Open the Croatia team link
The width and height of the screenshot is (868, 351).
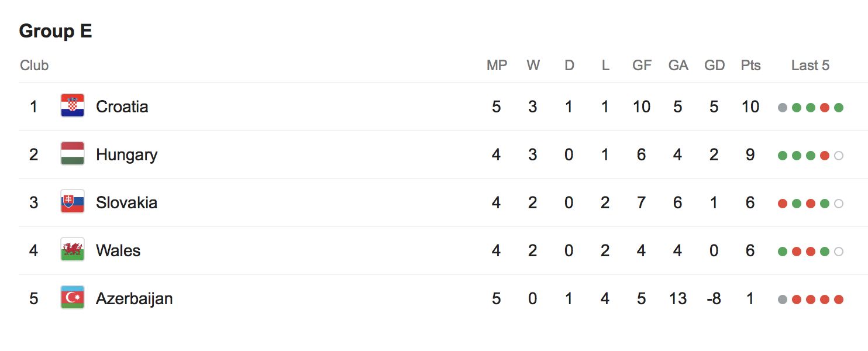coord(122,106)
